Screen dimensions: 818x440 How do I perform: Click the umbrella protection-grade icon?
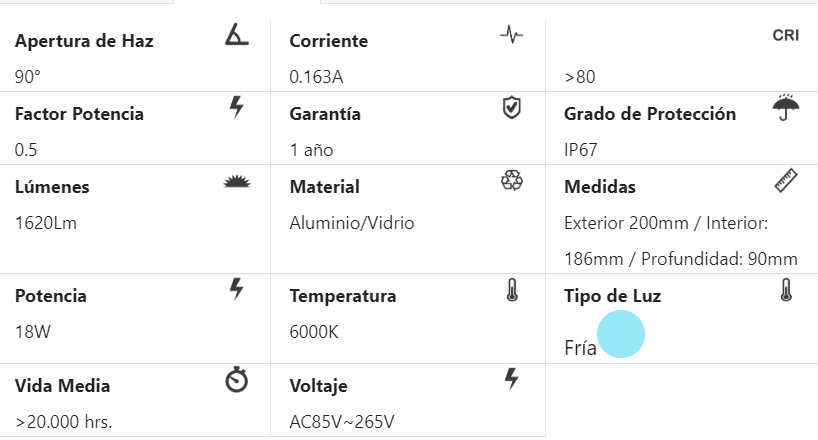[x=785, y=107]
